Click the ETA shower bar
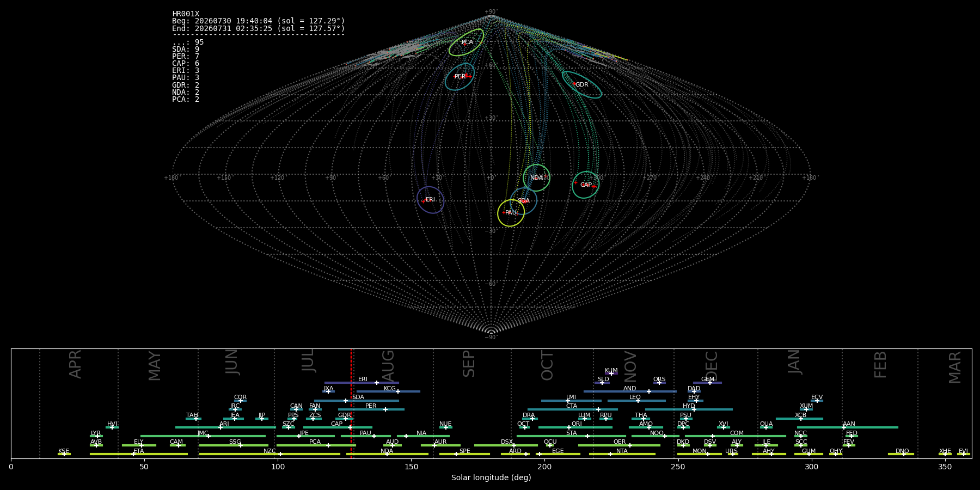Image resolution: width=980 pixels, height=490 pixels. tap(139, 454)
